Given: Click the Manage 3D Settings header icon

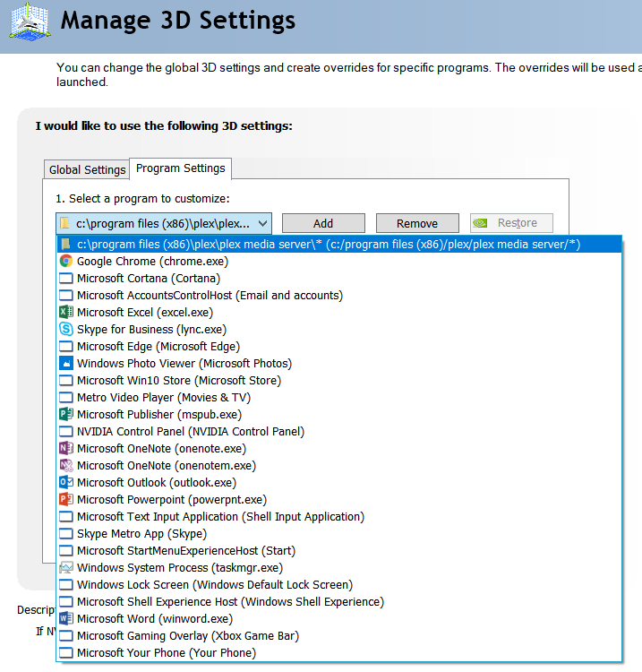Looking at the screenshot, I should 30,22.
